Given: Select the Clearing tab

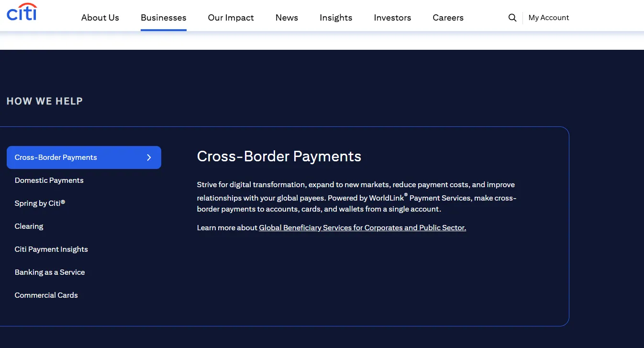Looking at the screenshot, I should pos(84,226).
